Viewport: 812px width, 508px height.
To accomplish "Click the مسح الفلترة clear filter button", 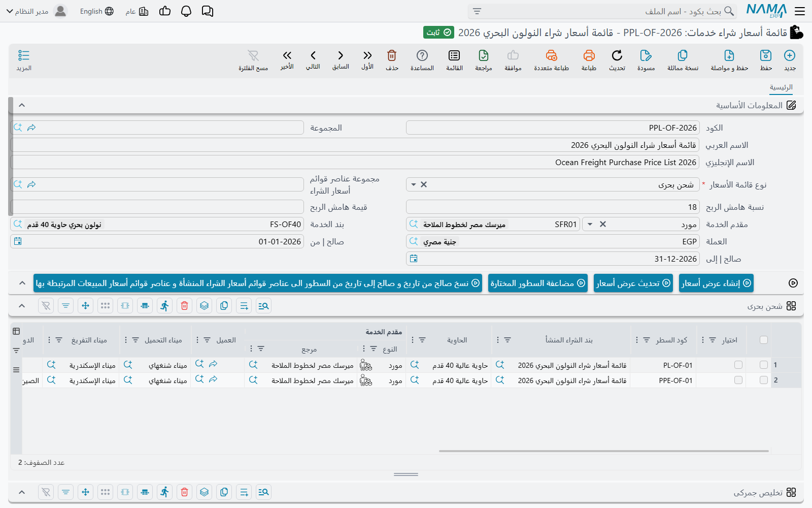I will click(x=253, y=60).
